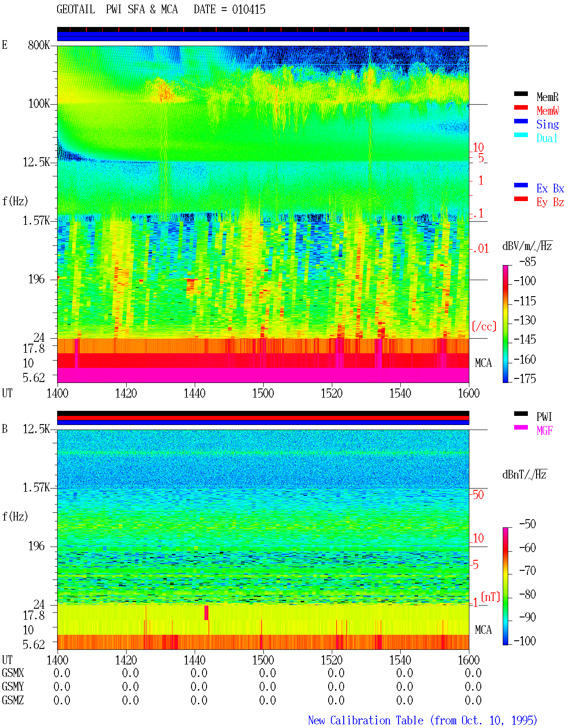Click the red 50 label on the B panel
This screenshot has height=728, width=585.
(478, 494)
